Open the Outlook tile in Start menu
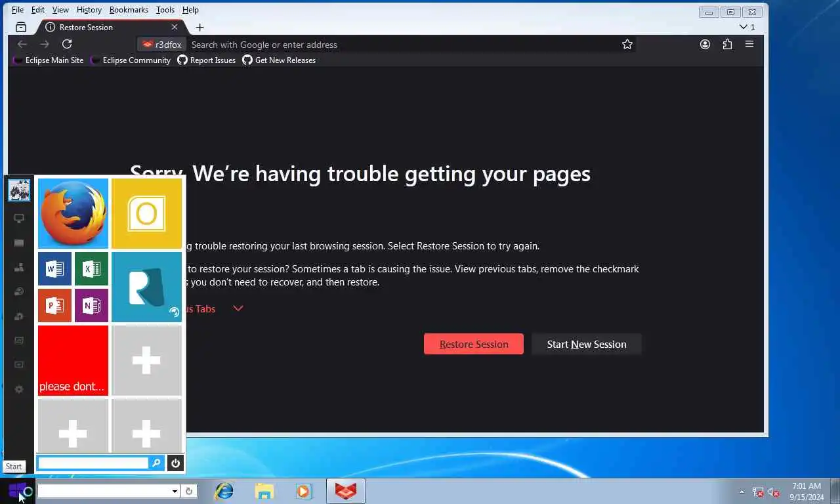 146,213
